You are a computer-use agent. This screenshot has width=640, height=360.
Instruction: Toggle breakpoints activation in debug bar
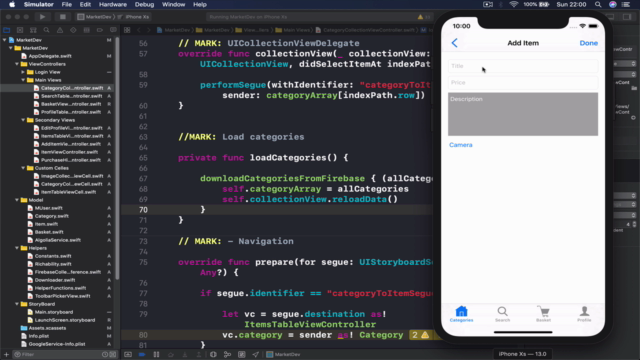pos(142,354)
